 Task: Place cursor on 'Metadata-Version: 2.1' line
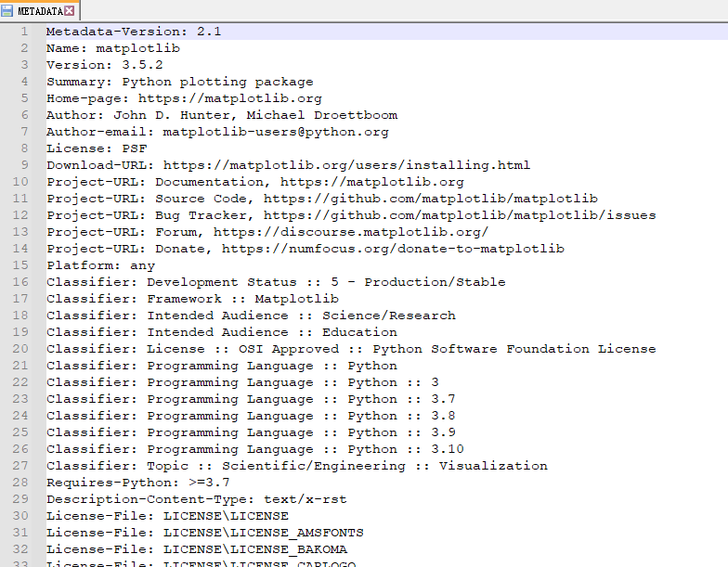134,32
